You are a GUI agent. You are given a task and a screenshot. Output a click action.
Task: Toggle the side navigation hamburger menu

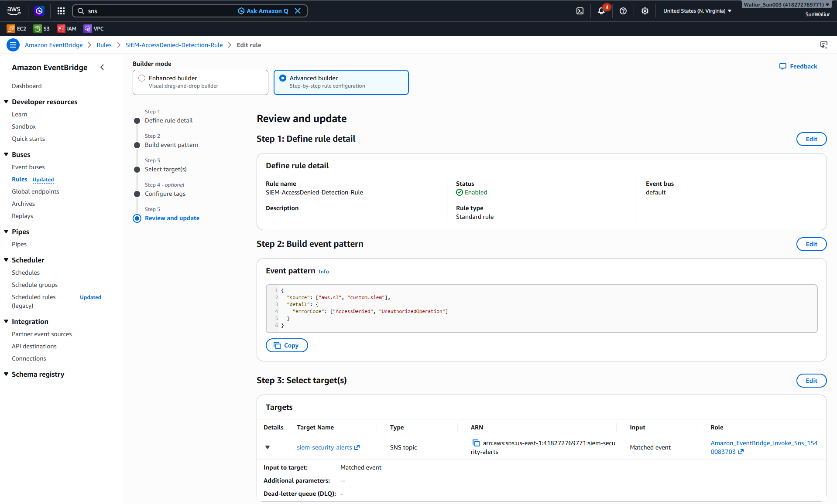tap(13, 45)
